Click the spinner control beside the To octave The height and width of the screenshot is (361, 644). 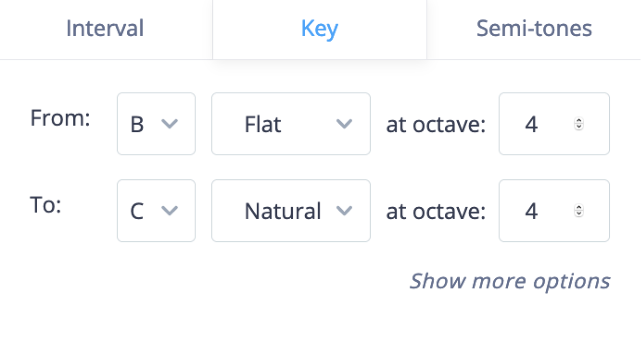pyautogui.click(x=579, y=211)
